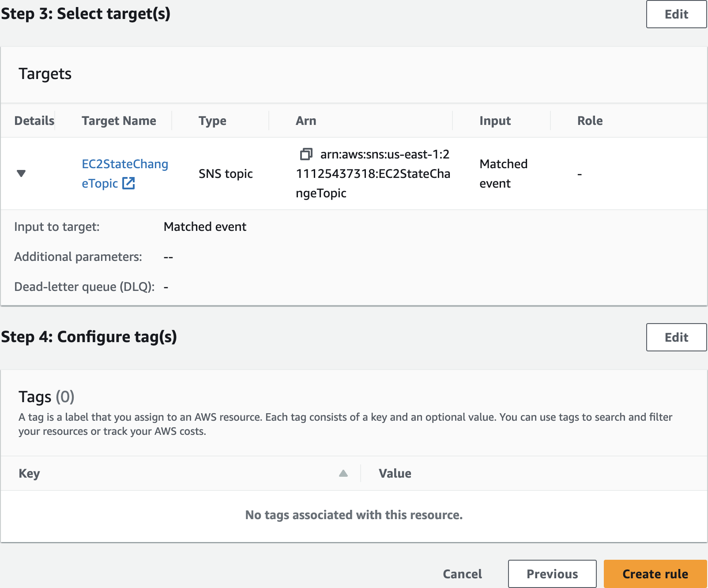Screen dimensions: 708x588
Task: Open EC2StateChangeTopic external link icon
Action: coord(128,183)
